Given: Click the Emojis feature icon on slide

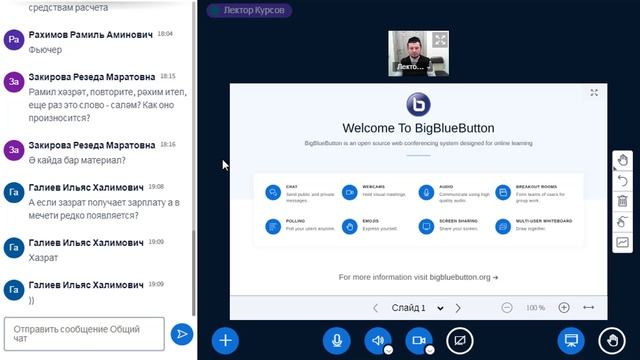Looking at the screenshot, I should pyautogui.click(x=350, y=227).
